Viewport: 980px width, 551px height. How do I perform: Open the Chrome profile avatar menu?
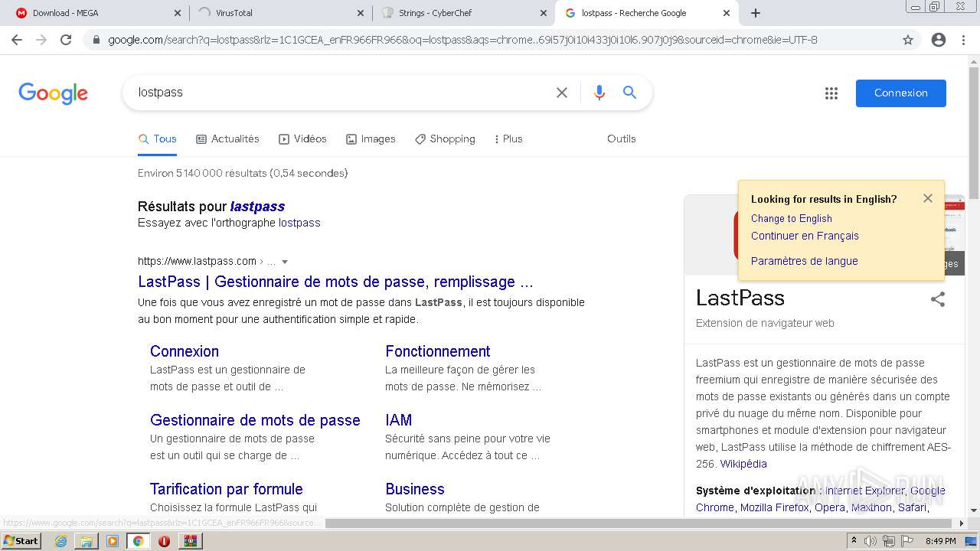pyautogui.click(x=939, y=40)
